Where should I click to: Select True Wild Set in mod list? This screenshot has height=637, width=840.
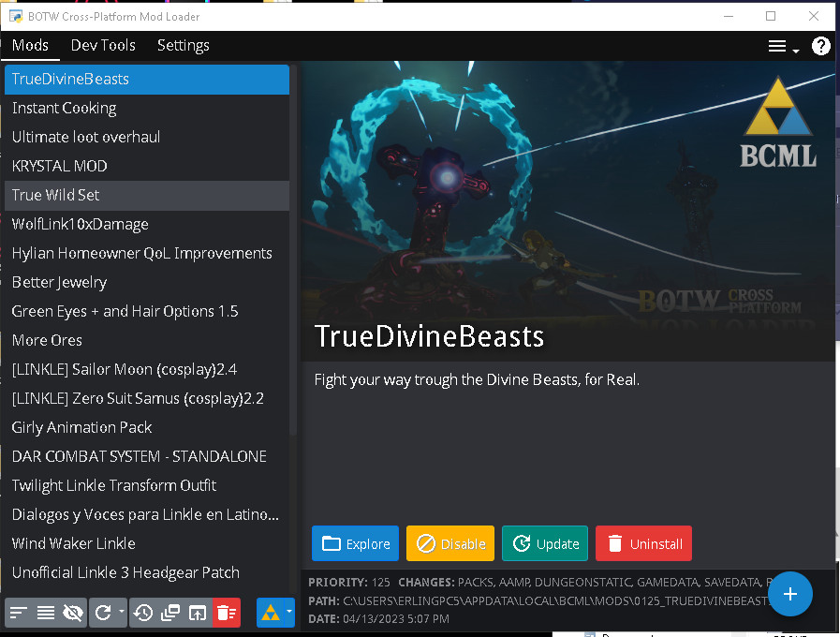[x=55, y=195]
